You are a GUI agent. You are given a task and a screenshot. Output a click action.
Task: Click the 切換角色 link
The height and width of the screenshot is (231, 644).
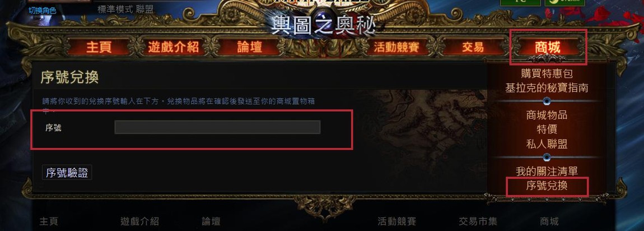(43, 10)
